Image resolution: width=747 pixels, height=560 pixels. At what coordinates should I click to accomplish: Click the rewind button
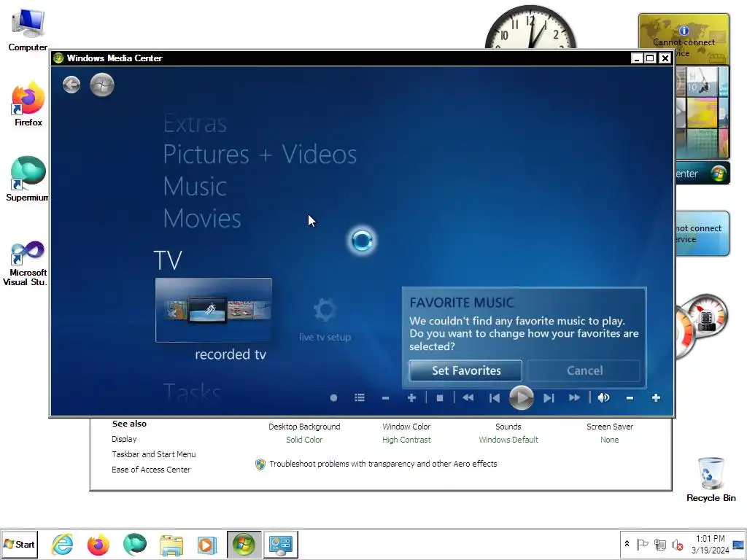point(468,397)
